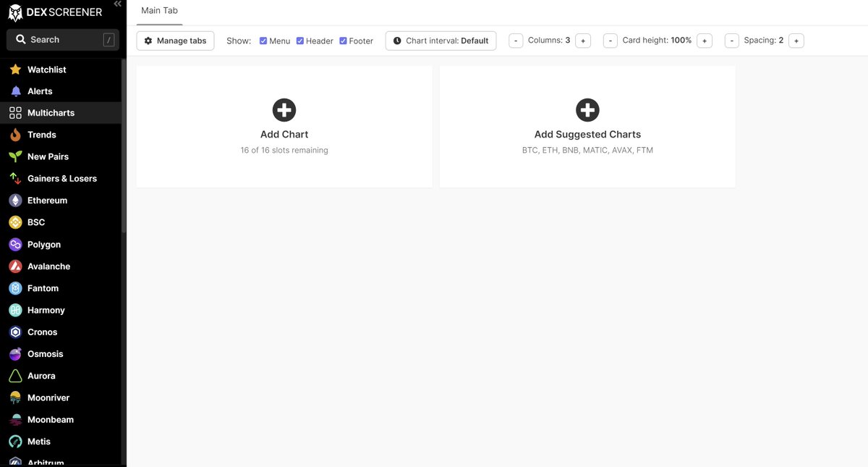
Task: Click the BSC chain icon
Action: pyautogui.click(x=15, y=222)
